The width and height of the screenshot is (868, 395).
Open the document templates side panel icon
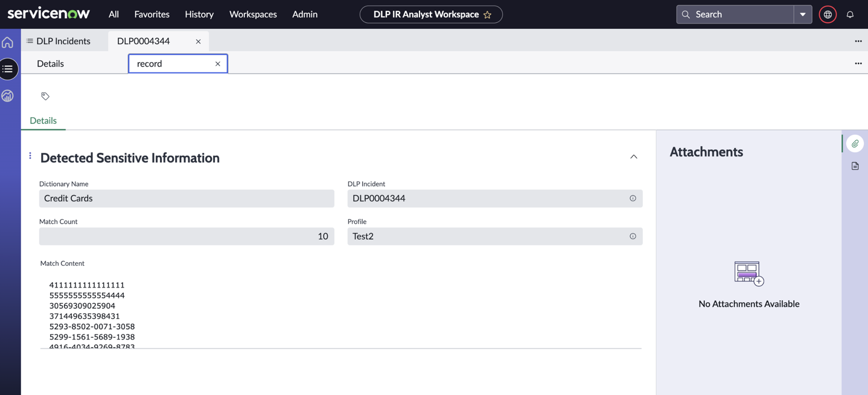tap(855, 166)
